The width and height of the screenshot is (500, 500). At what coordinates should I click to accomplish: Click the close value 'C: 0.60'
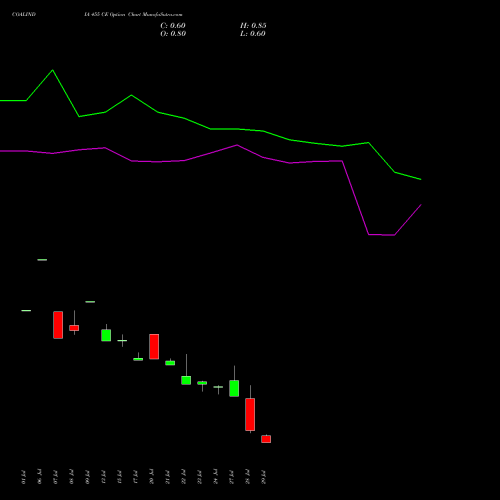pos(173,26)
